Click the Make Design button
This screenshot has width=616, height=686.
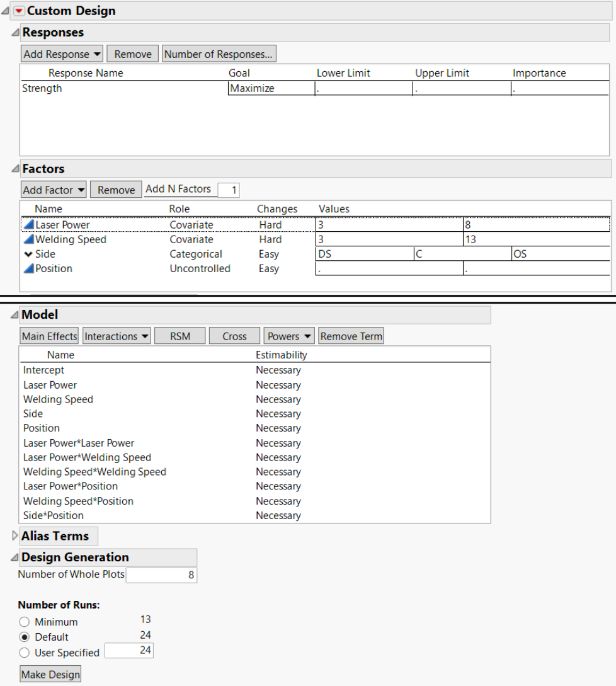pyautogui.click(x=50, y=674)
